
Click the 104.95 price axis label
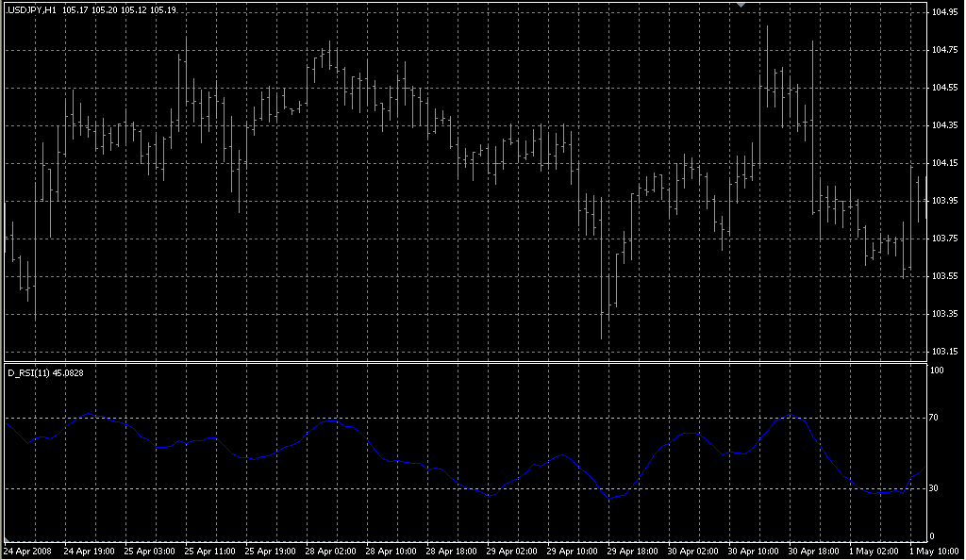(944, 12)
